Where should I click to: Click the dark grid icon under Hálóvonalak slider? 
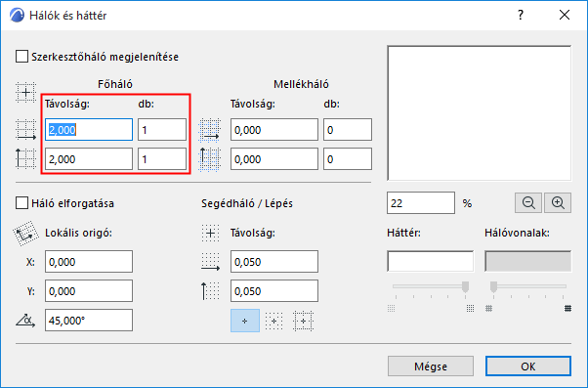coord(567,309)
